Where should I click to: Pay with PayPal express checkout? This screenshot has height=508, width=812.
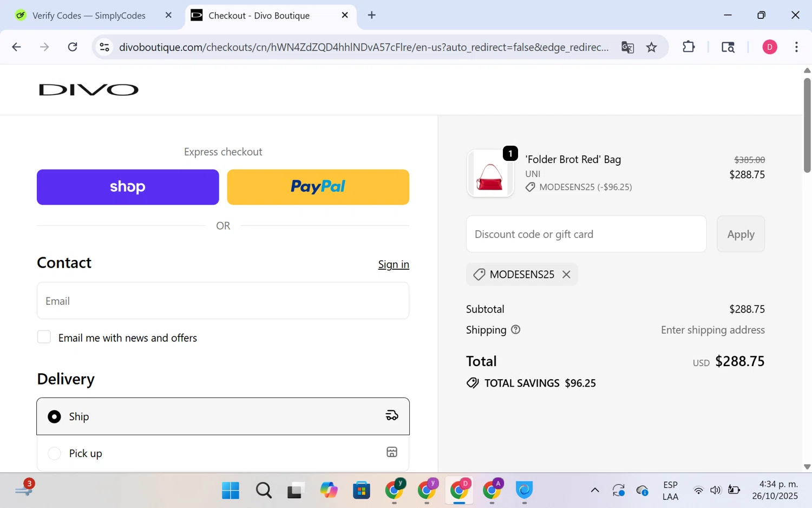click(x=318, y=187)
